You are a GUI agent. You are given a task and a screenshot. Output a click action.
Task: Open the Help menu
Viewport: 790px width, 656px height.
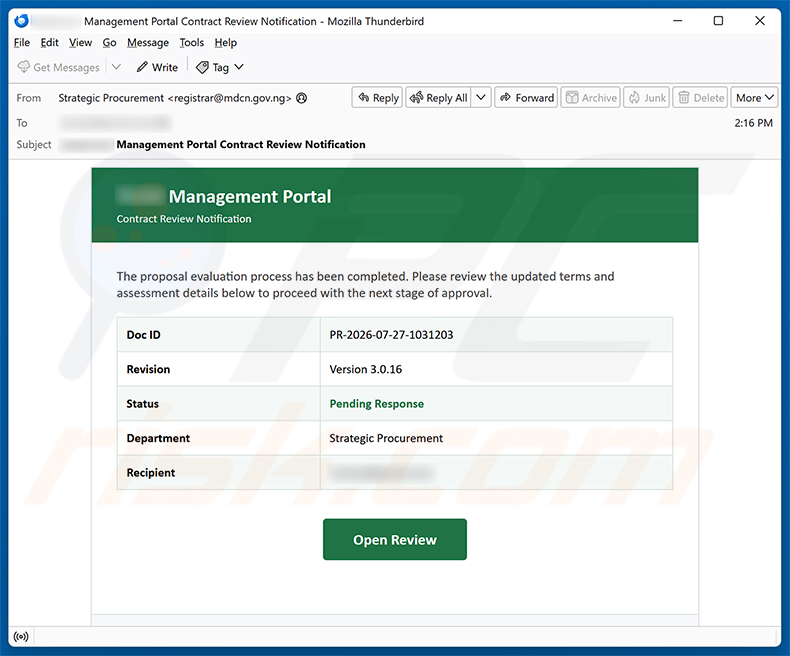(225, 43)
